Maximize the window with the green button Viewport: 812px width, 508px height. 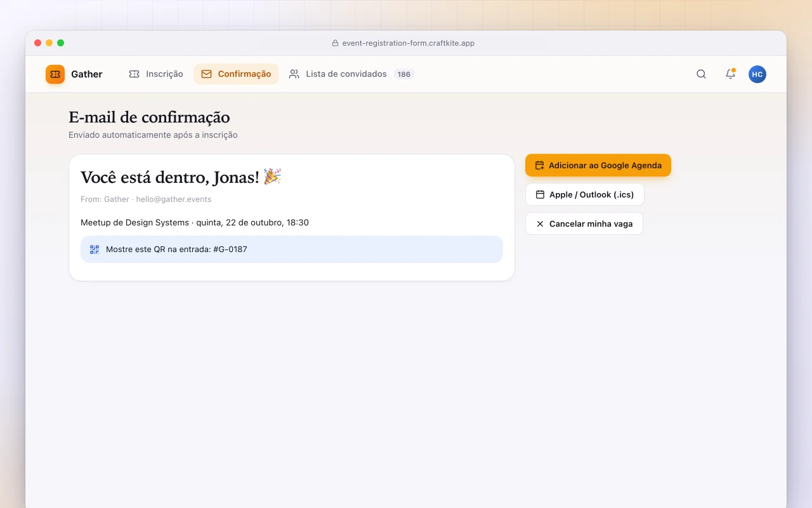click(x=61, y=43)
